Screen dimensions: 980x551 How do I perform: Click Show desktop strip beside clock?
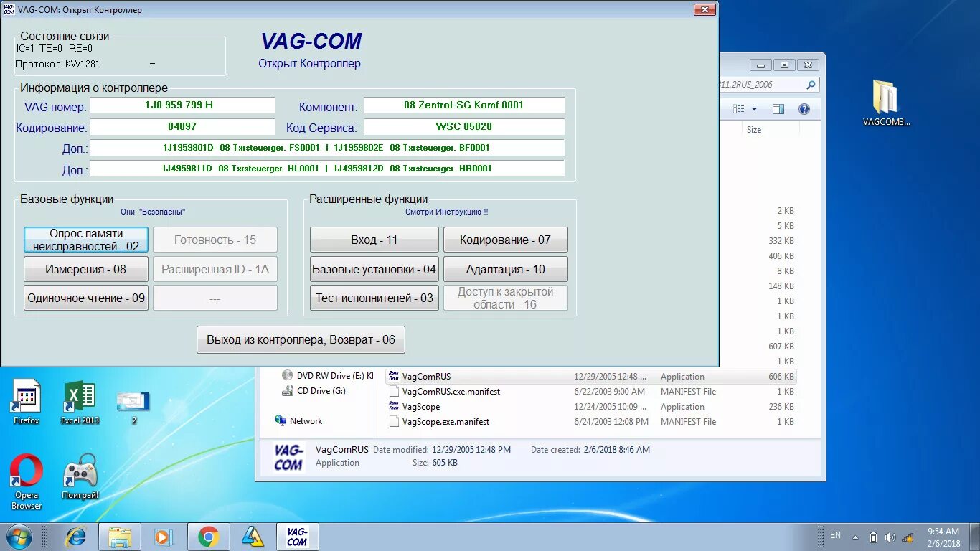[x=975, y=537]
